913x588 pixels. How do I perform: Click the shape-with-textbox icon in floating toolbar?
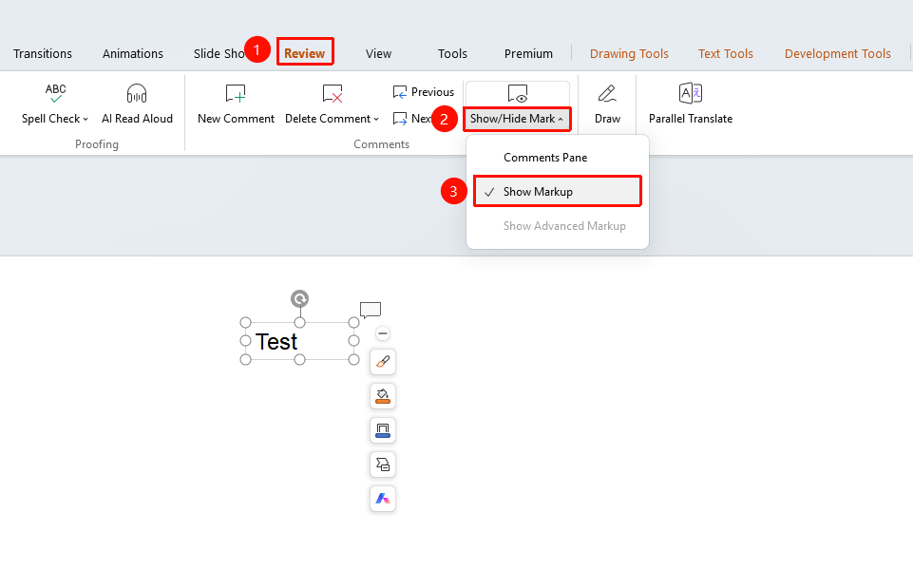pos(383,465)
